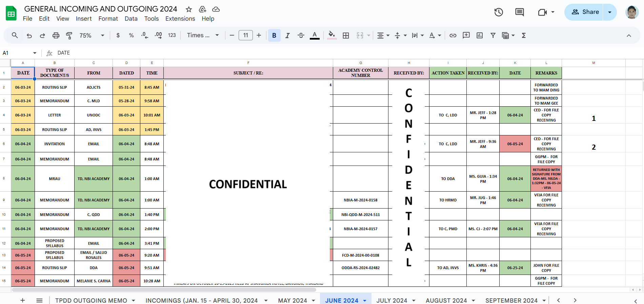Toggle italic formatting
644x304 pixels.
(287, 35)
